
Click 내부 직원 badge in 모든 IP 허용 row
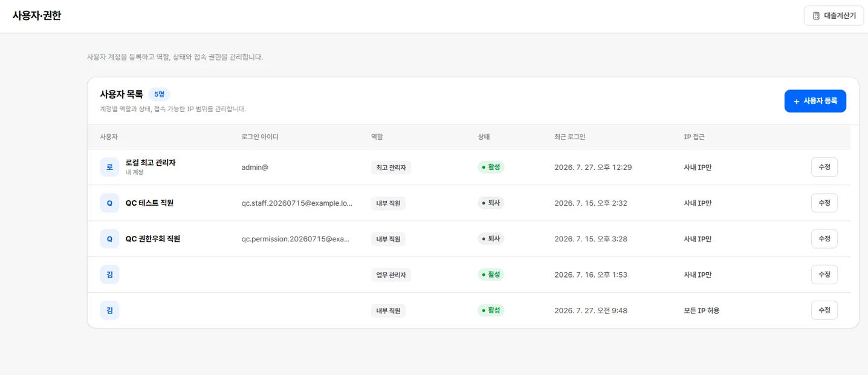point(388,310)
